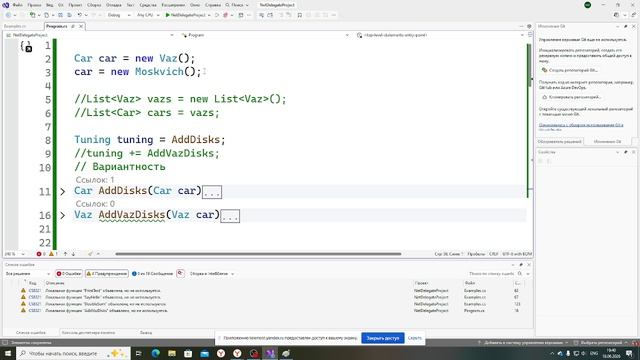Click Hot Reload flame icon

click(x=225, y=15)
